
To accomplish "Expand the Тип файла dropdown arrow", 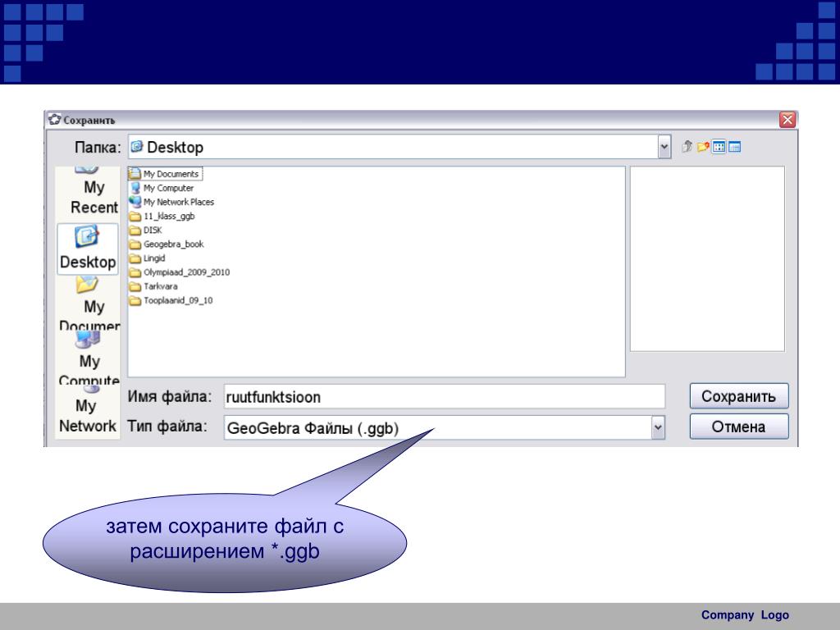I will click(x=658, y=428).
